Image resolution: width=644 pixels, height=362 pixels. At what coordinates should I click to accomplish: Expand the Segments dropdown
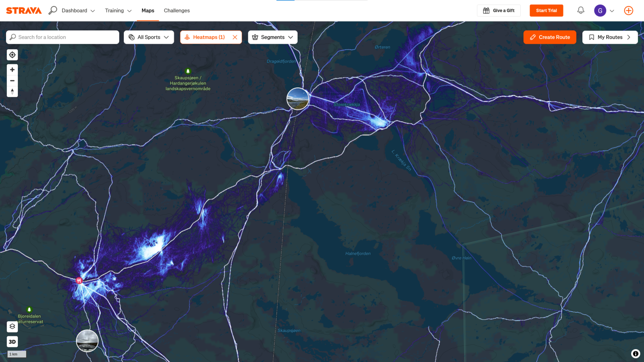(x=272, y=37)
